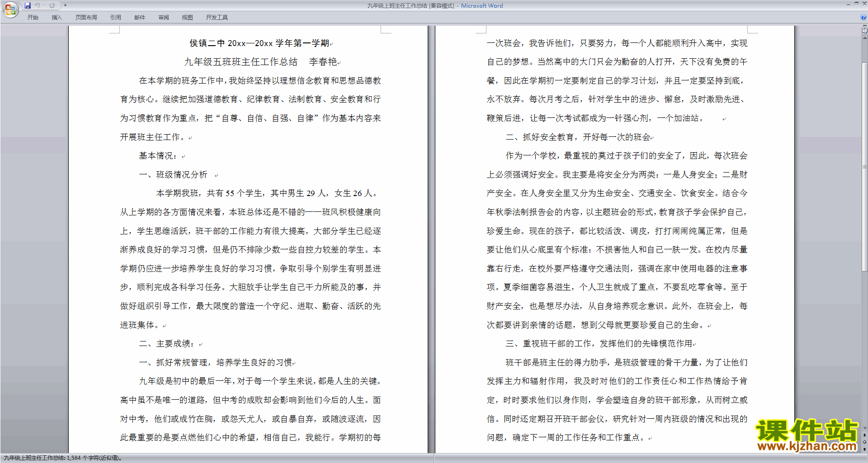The image size is (868, 463).
Task: Switch to the 引用 tab
Action: coord(115,18)
